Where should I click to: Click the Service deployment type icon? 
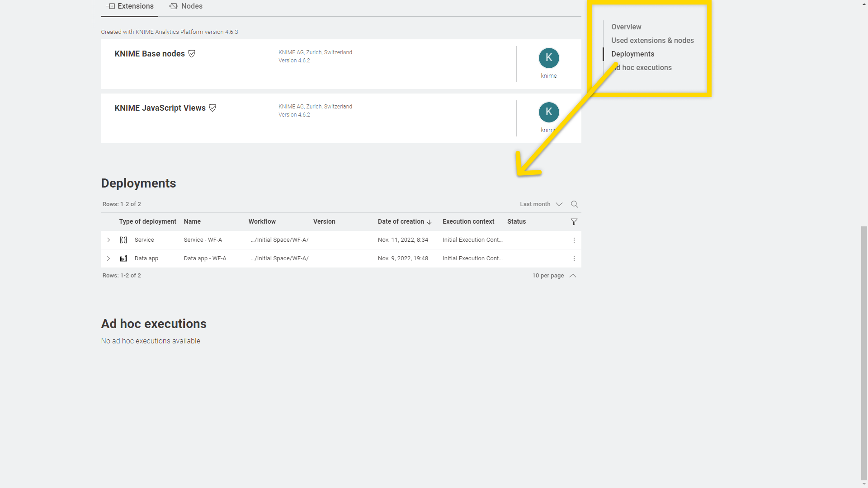click(x=123, y=239)
